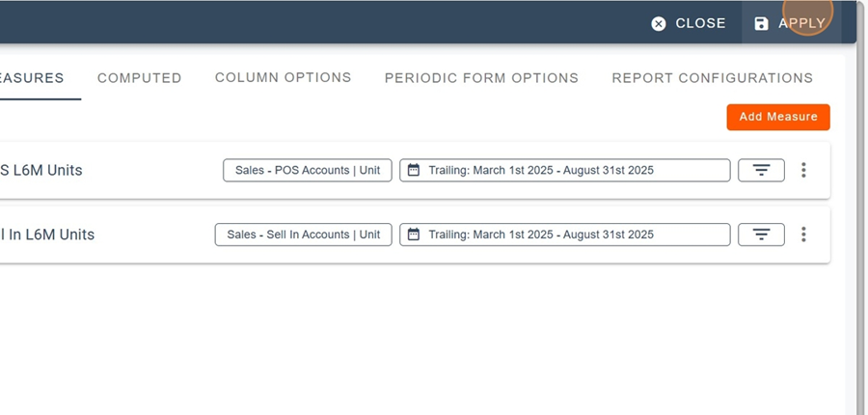Open filter icon for POS L6M Units
This screenshot has height=415, width=868.
[761, 170]
